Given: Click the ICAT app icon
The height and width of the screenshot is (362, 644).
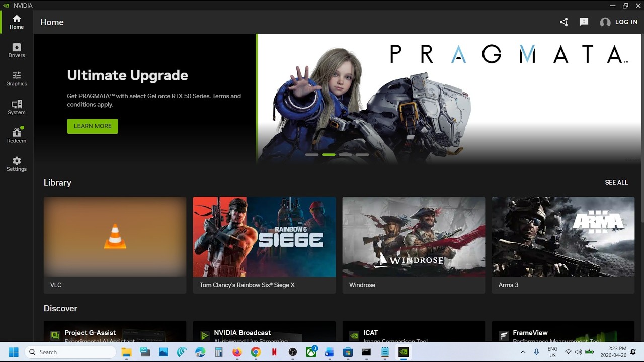Looking at the screenshot, I should click(x=354, y=335).
